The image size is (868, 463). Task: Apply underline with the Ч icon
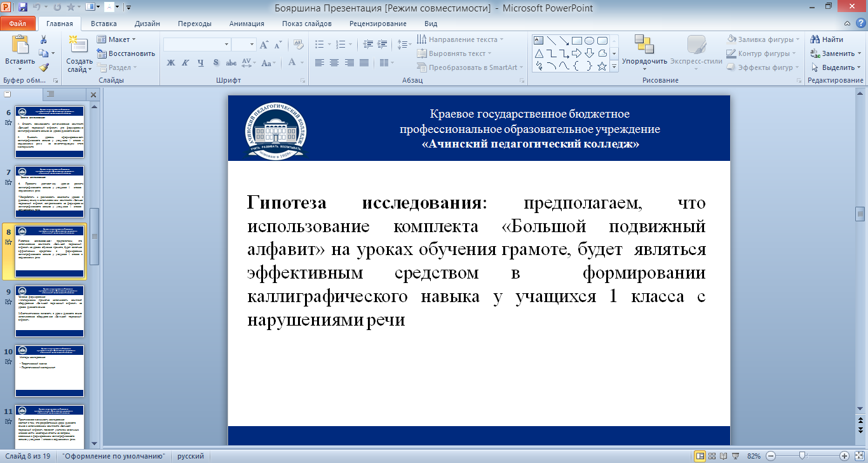pos(200,63)
